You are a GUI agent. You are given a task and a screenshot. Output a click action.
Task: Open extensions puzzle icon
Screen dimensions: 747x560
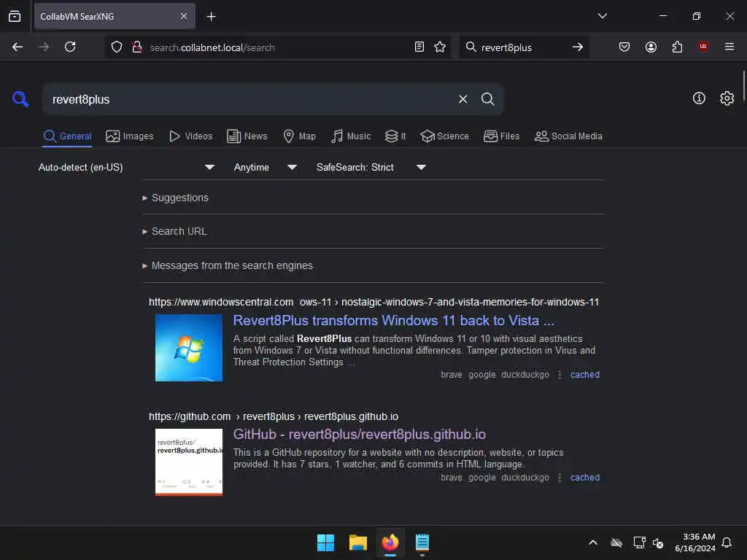677,47
